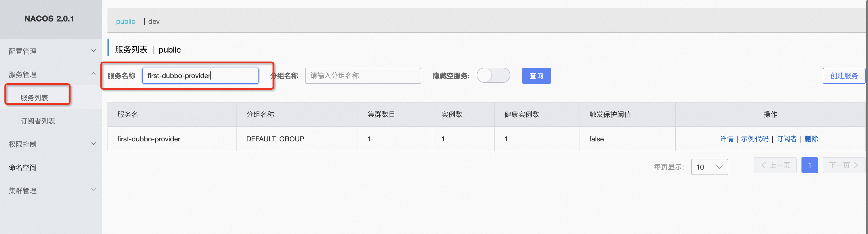The image size is (868, 234).
Task: Click the 分组名称 input field
Action: (363, 76)
